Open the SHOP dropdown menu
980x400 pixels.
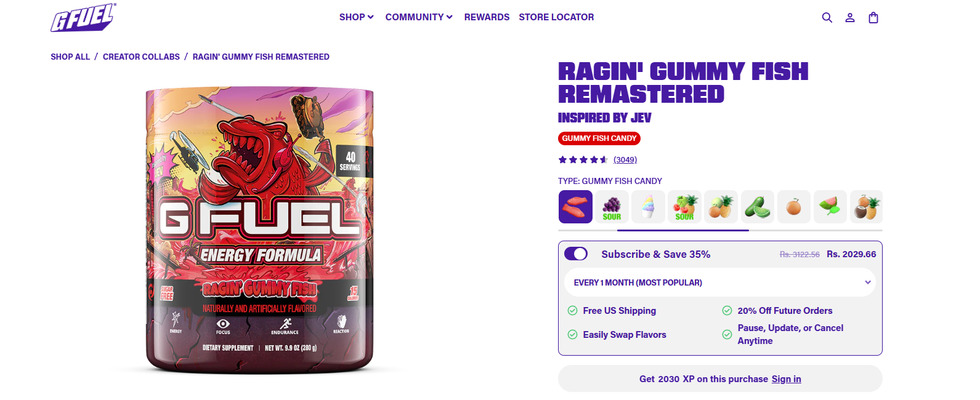pos(356,17)
